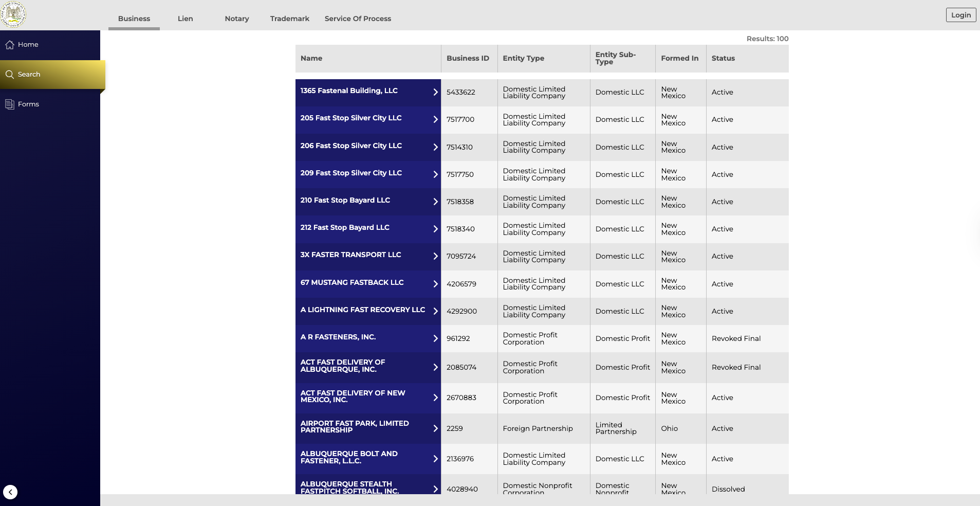Open ACT FAST DELIVERY OF ALBUQUERQUE, INC. record
This screenshot has width=980, height=506.
click(343, 366)
